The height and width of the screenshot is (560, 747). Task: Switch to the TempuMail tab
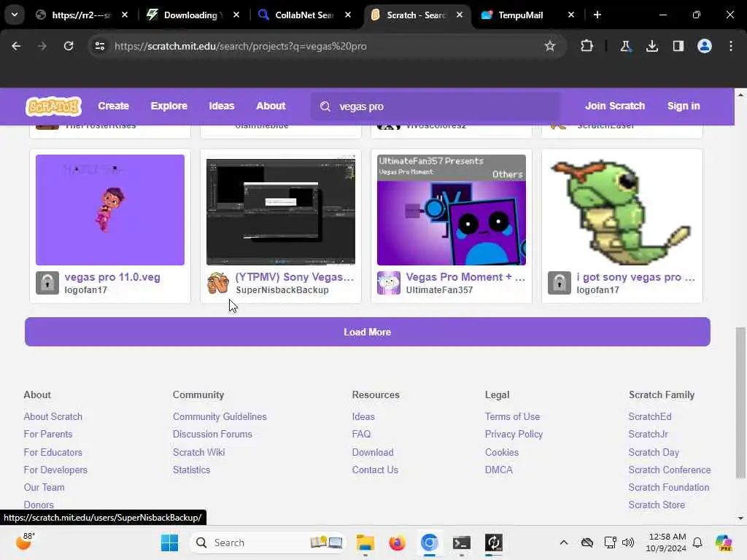click(520, 15)
